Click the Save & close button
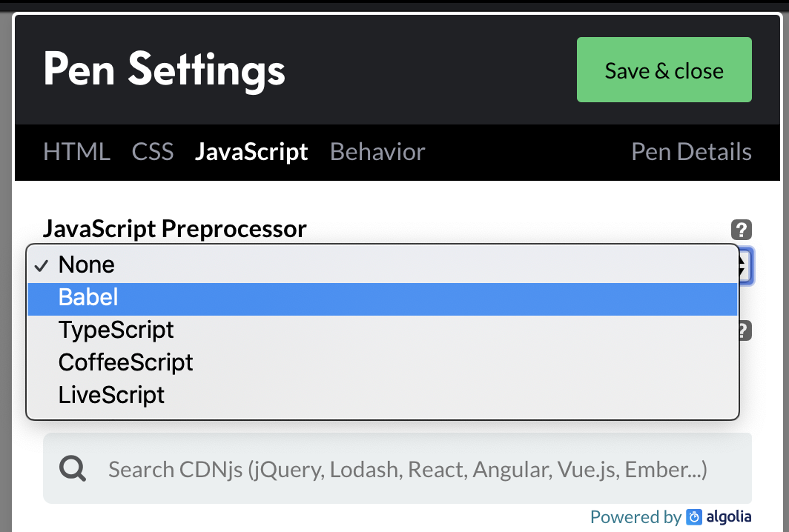This screenshot has height=532, width=789. (664, 70)
